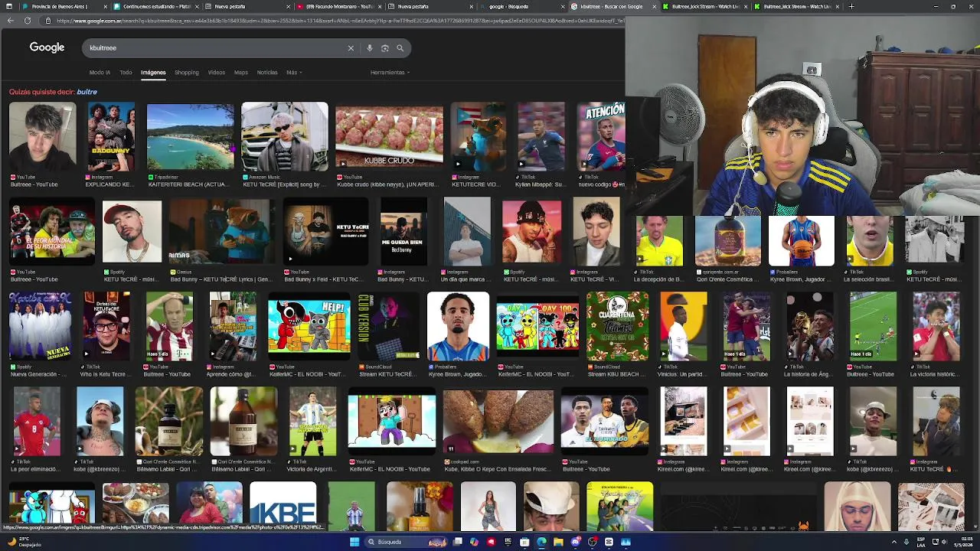This screenshot has width=980, height=551.
Task: Click caption 'Nueva Generación'
Action: 38,374
